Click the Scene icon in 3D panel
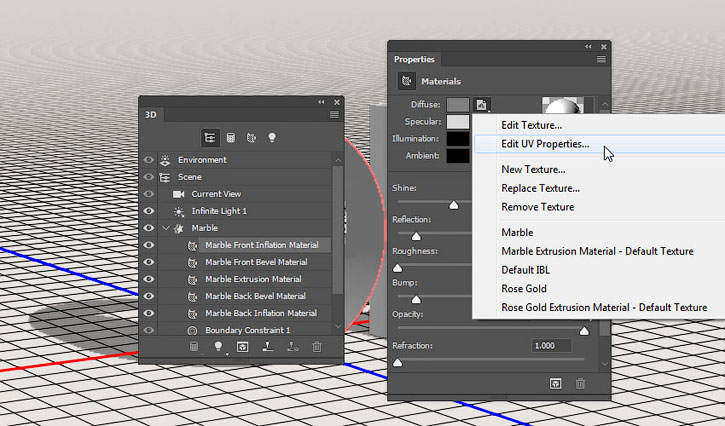 tap(165, 177)
